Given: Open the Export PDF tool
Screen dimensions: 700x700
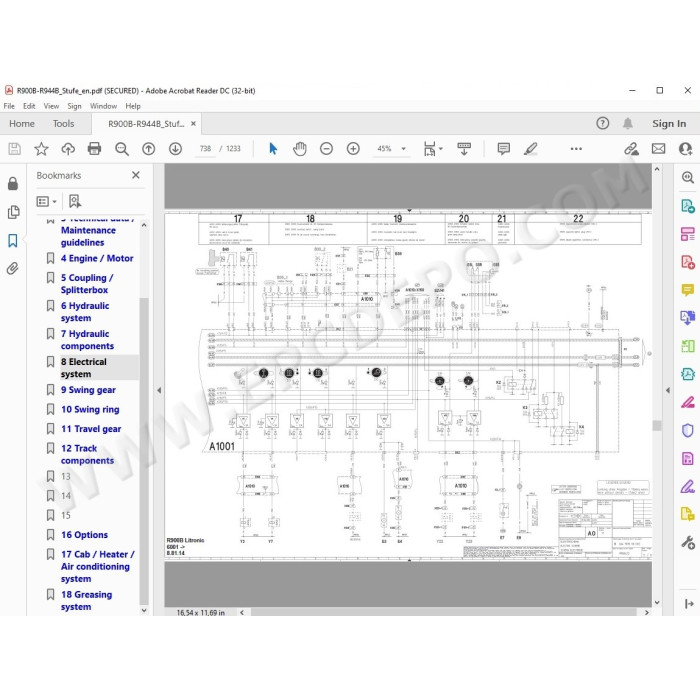Looking at the screenshot, I should point(688,206).
